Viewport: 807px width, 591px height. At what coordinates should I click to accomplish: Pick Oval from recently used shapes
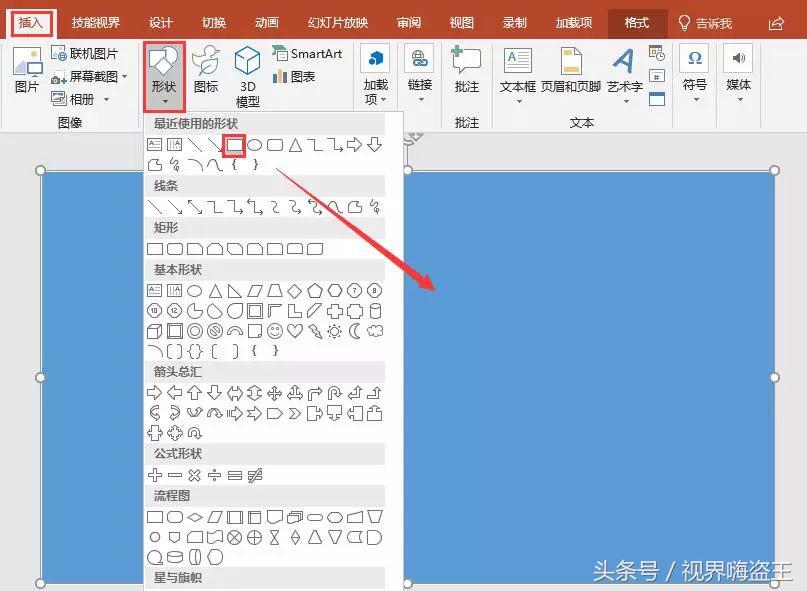coord(254,145)
